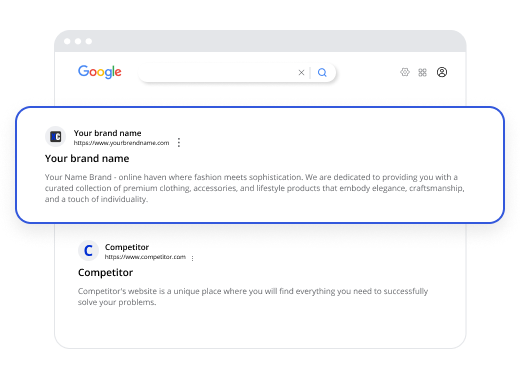
Task: Click the small Your brand name site label
Action: 107,133
